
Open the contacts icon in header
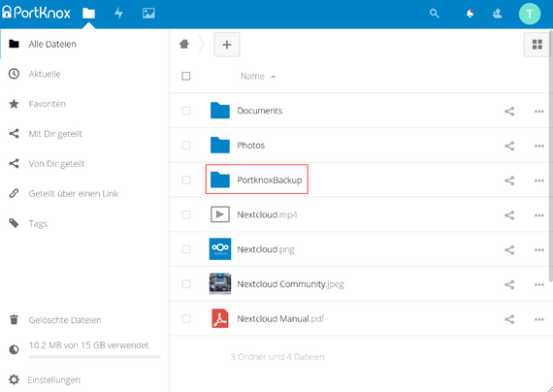click(498, 14)
